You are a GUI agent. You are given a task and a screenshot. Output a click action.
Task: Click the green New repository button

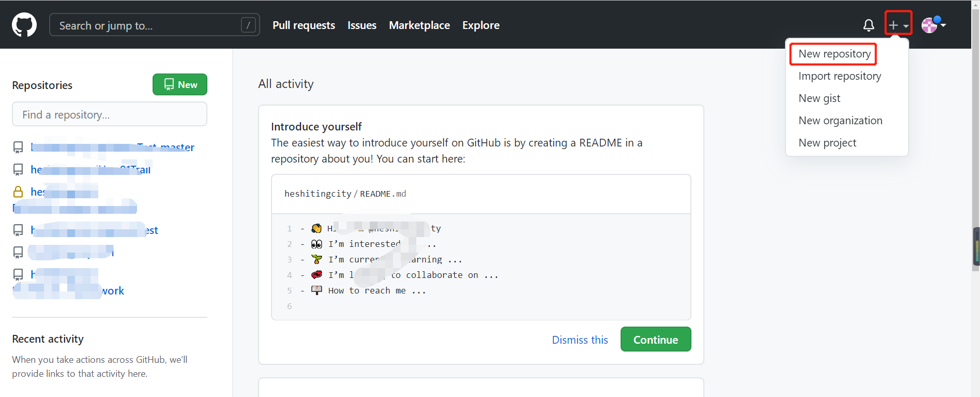[180, 84]
